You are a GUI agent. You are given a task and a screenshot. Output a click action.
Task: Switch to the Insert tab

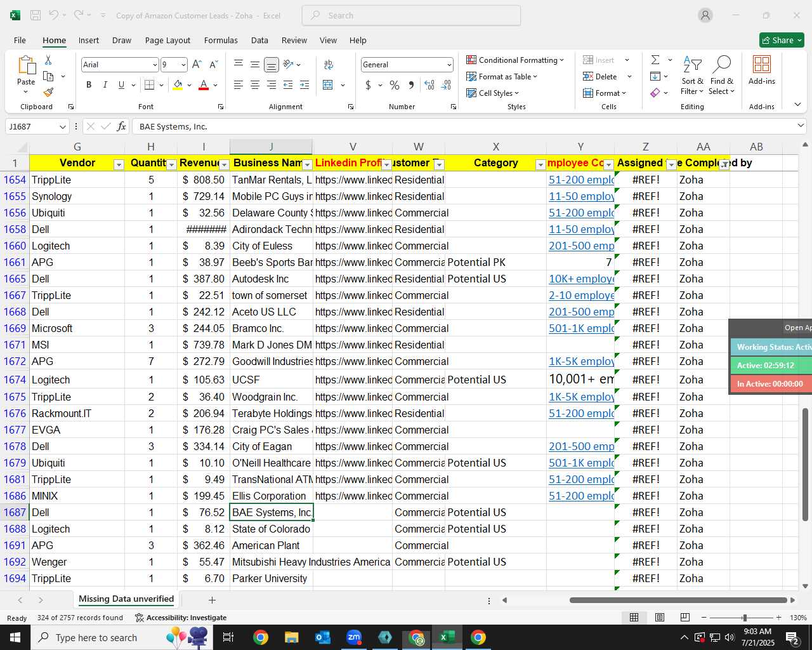[89, 40]
